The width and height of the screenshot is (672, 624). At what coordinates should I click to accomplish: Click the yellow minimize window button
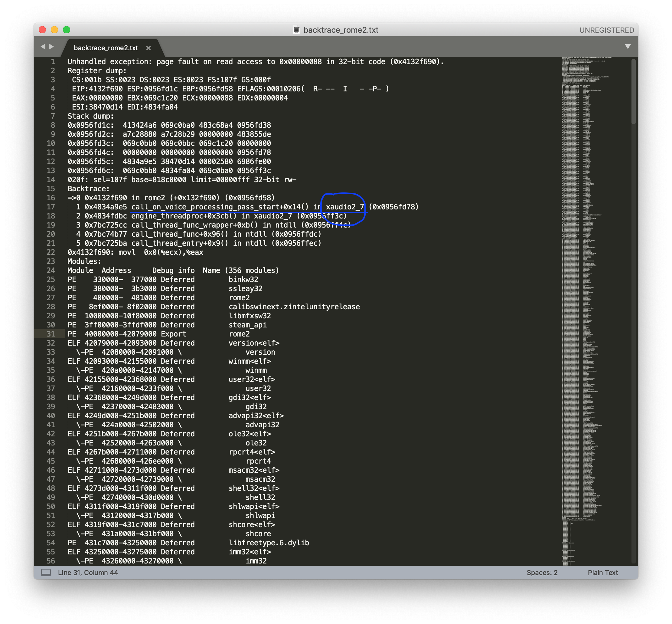(x=54, y=30)
